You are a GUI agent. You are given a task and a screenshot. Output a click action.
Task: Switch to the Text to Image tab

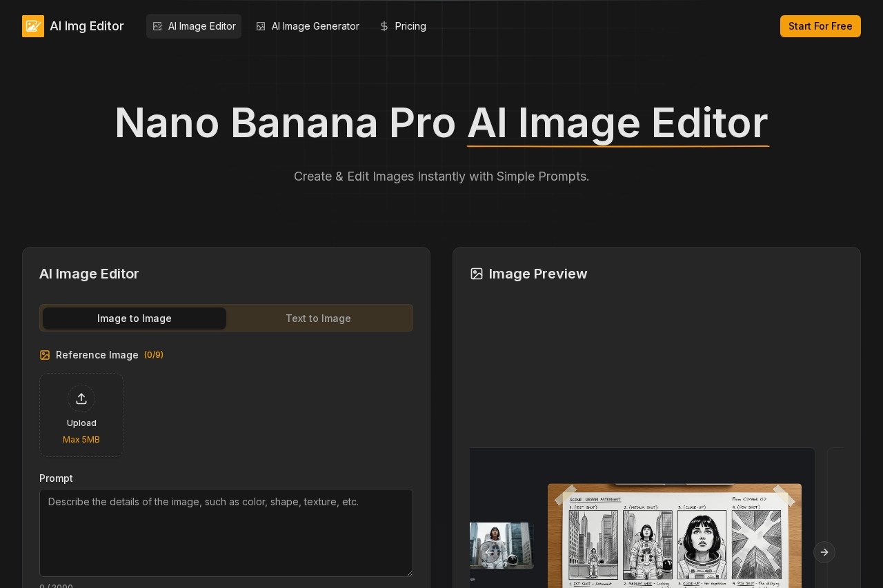coord(318,318)
